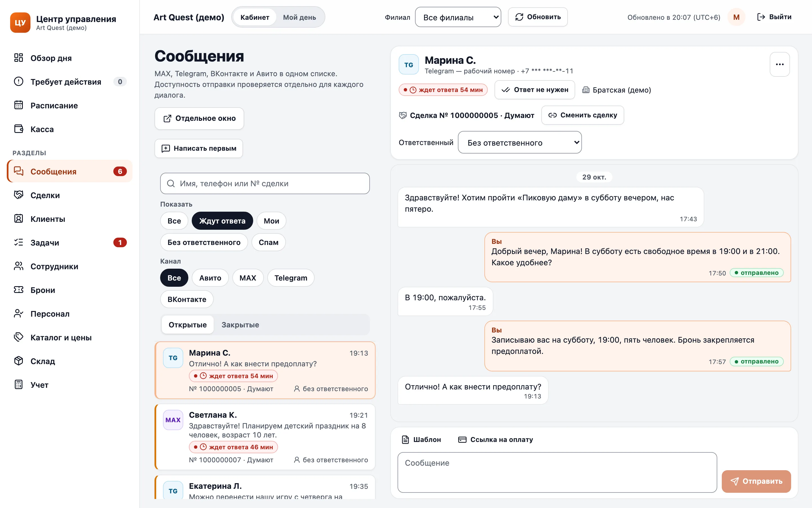Viewport: 812px width, 508px height.
Task: Show Закрытые dialogs tab
Action: [240, 325]
